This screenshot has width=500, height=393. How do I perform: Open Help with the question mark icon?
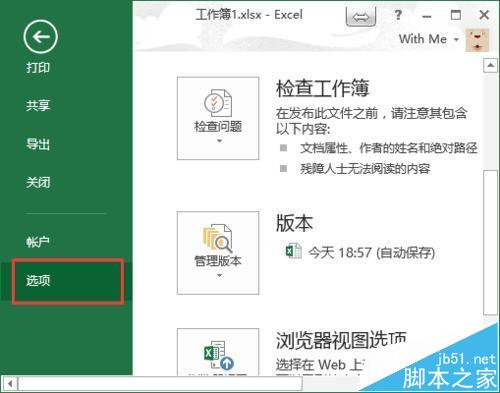[398, 15]
